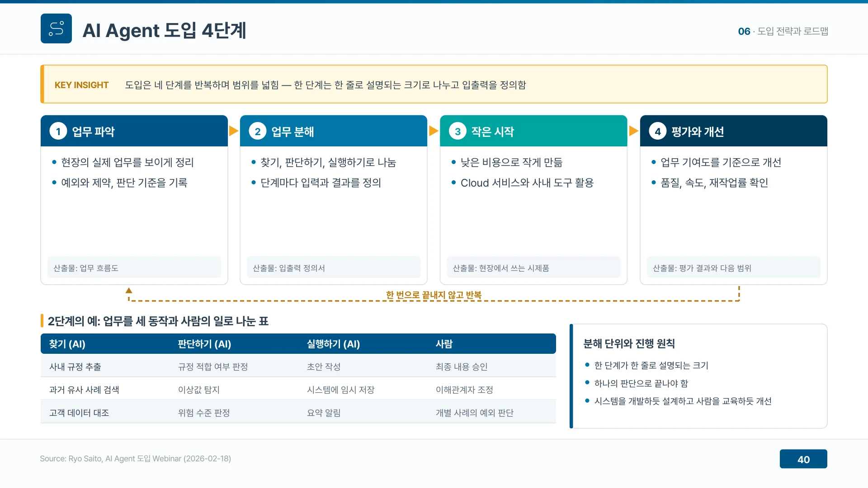Click the '판단하기 (AI)' column header
Viewport: 868px width, 488px height.
[204, 344]
